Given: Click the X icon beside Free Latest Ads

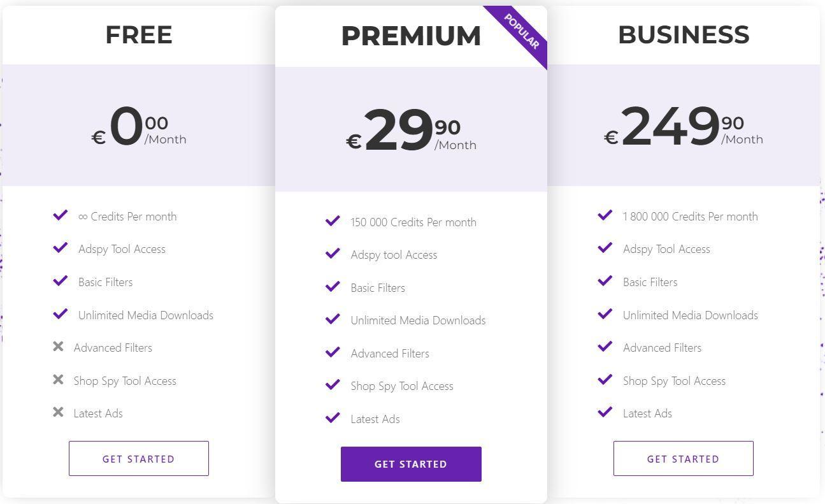Looking at the screenshot, I should [58, 412].
